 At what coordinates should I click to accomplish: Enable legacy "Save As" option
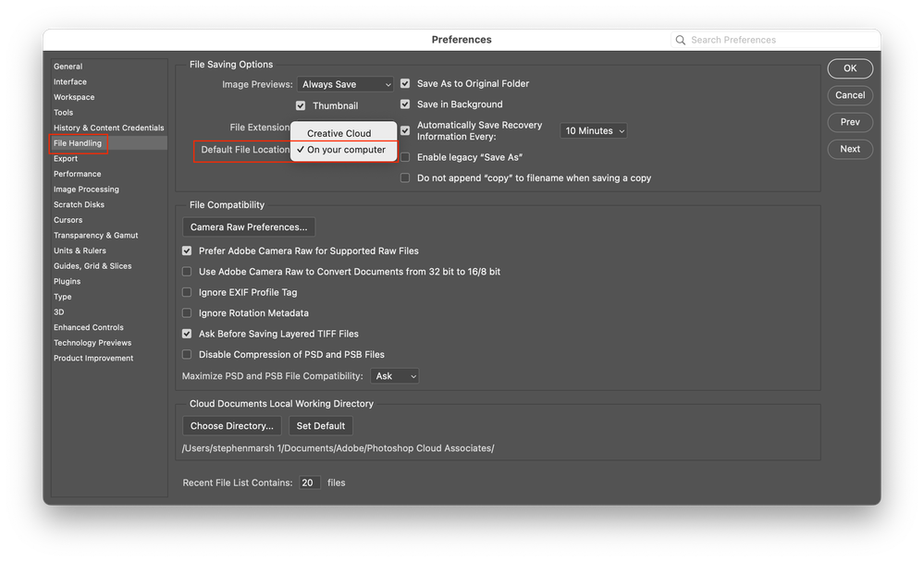(x=405, y=157)
